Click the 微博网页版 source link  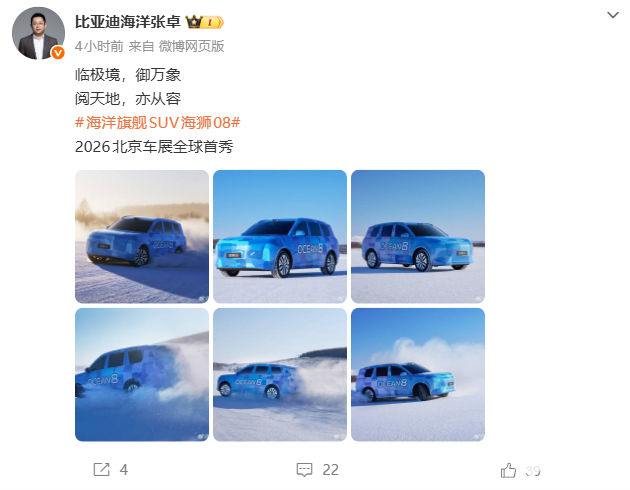coord(191,46)
